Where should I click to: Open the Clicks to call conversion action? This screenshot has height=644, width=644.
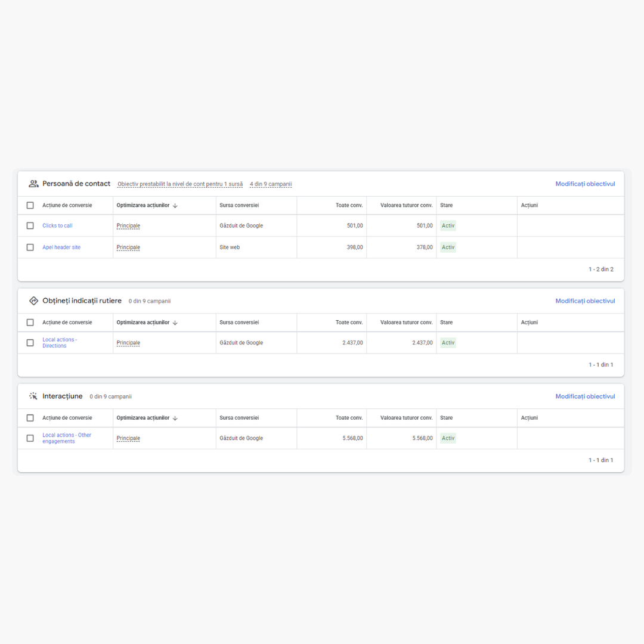57,226
